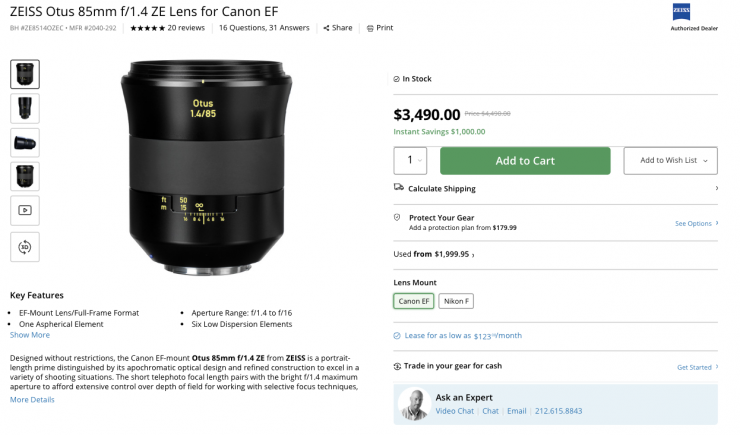Viewport: 740px width, 435px height.
Task: Click the Protect Your Gear shield icon
Action: point(398,217)
